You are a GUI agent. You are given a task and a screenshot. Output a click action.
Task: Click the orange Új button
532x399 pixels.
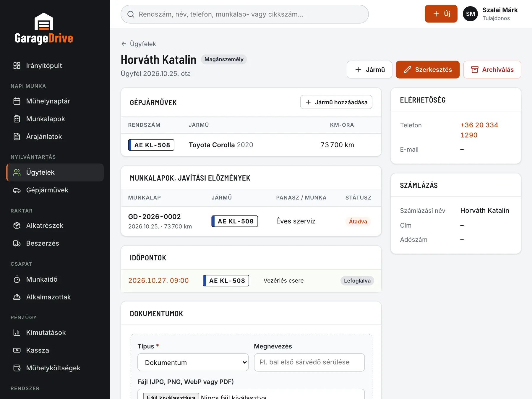coord(441,14)
